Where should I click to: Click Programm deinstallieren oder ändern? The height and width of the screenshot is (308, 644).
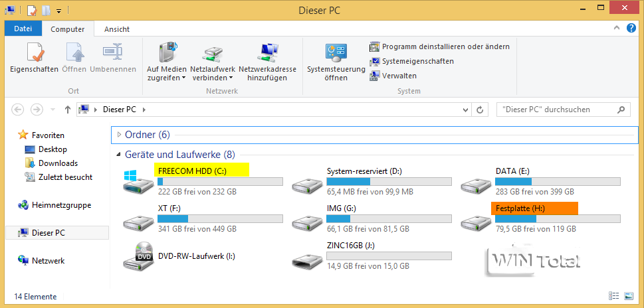[x=439, y=46]
